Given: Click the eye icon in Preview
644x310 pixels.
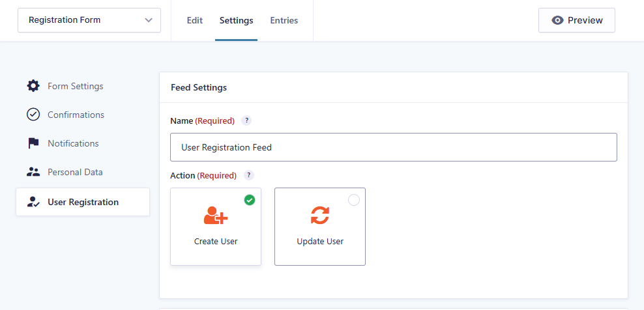Looking at the screenshot, I should [557, 20].
